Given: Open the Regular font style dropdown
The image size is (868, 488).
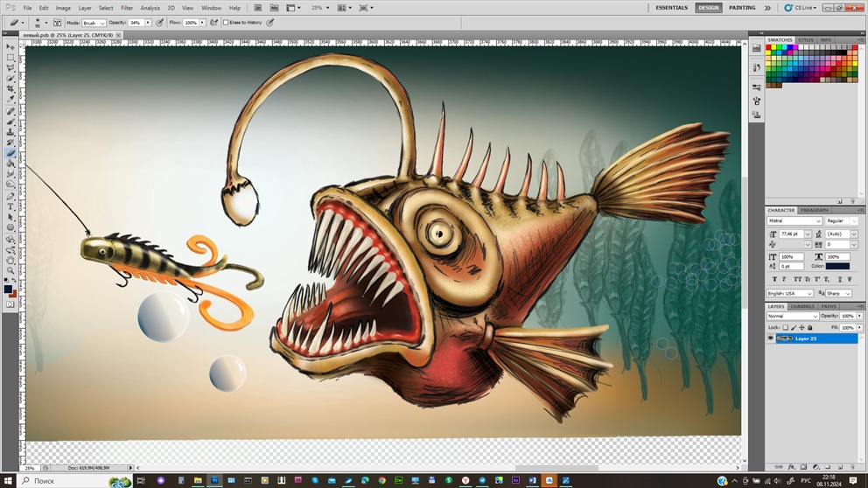Looking at the screenshot, I should coord(842,220).
